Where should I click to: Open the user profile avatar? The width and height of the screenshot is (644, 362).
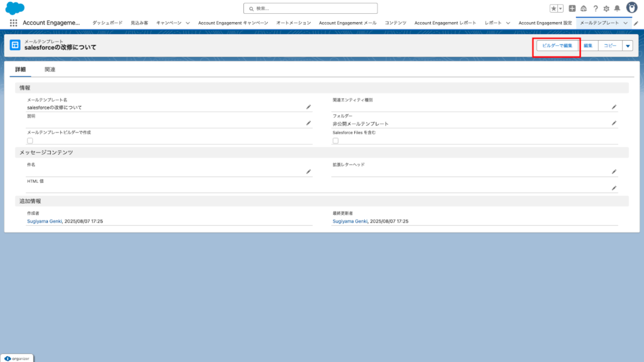(631, 8)
